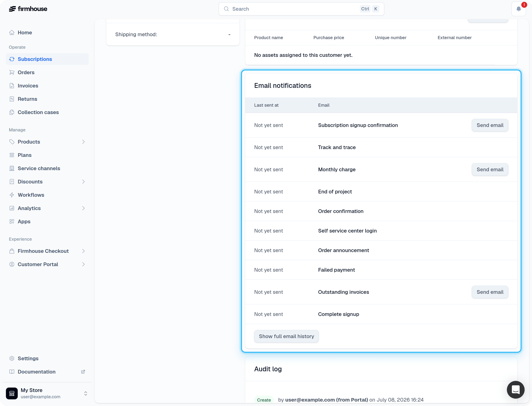The height and width of the screenshot is (406, 532).
Task: Click the Products tag icon
Action: (12, 142)
